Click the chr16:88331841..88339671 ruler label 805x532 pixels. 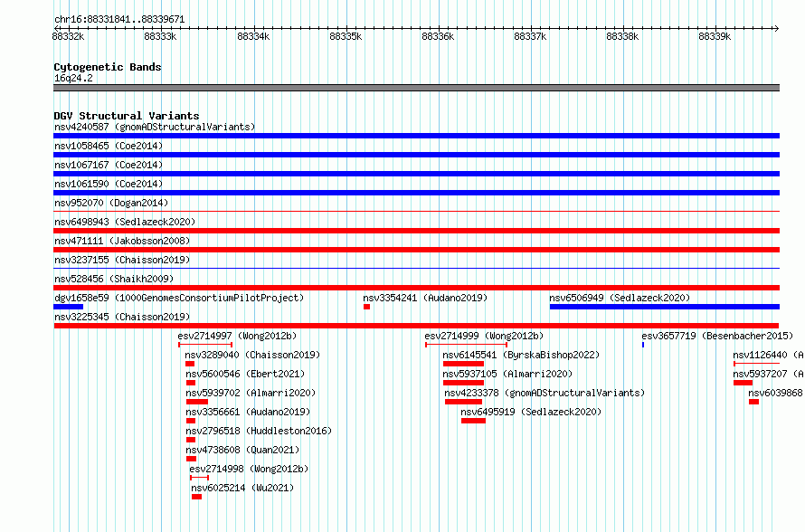119,19
